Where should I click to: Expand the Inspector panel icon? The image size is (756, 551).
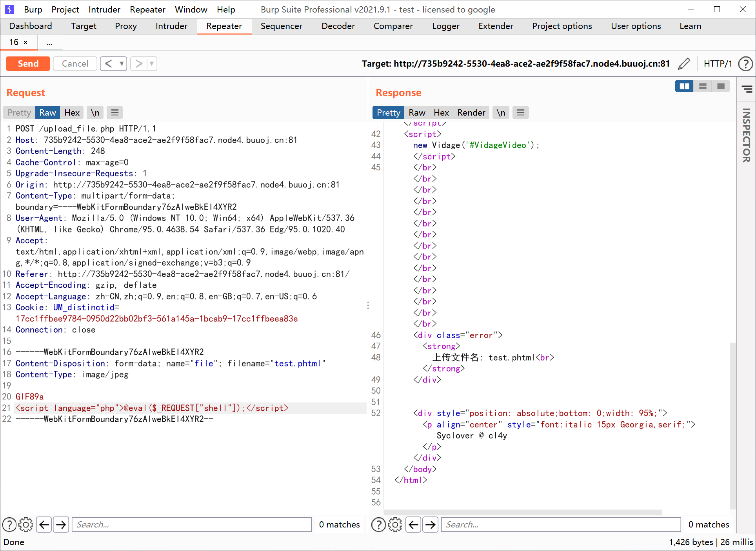[x=747, y=89]
